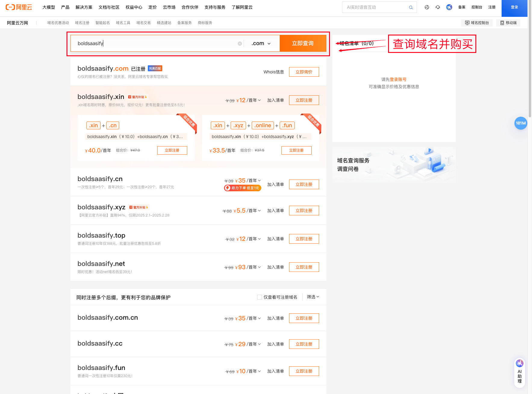Viewport: 532px width, 394px height.
Task: Click 加入清单 for boldsaasify.xyz
Action: tap(275, 211)
